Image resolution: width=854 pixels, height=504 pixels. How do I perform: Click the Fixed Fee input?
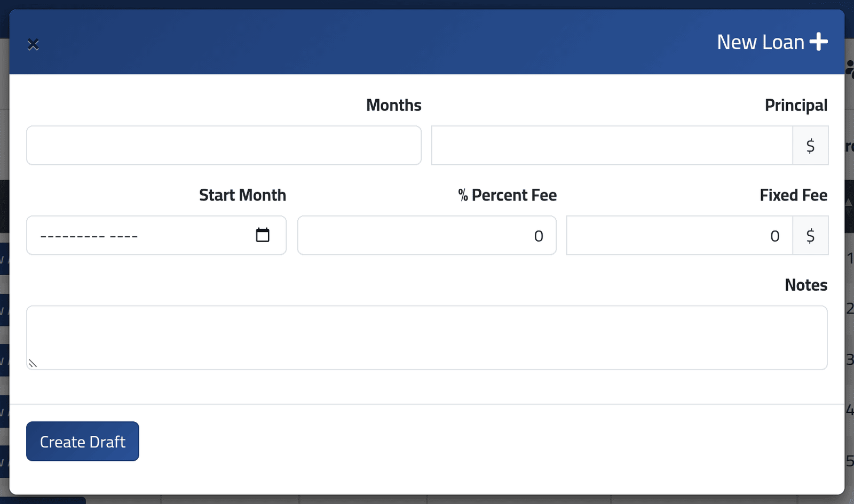(679, 235)
